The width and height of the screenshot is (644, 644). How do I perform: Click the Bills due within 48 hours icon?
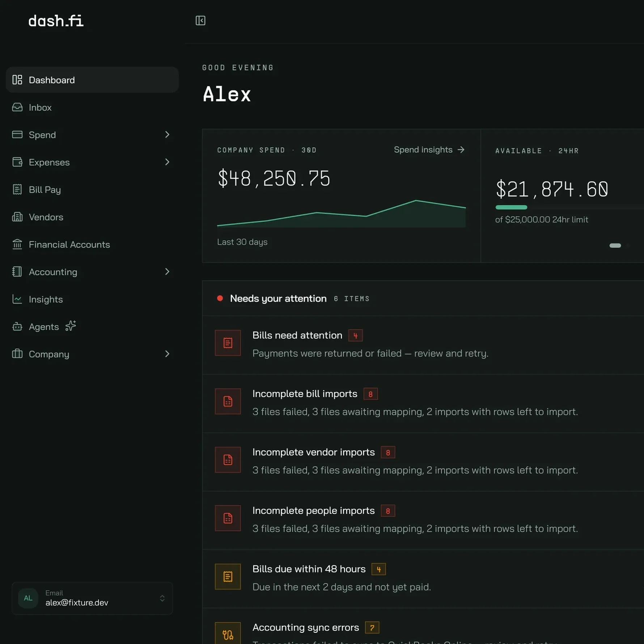(228, 576)
